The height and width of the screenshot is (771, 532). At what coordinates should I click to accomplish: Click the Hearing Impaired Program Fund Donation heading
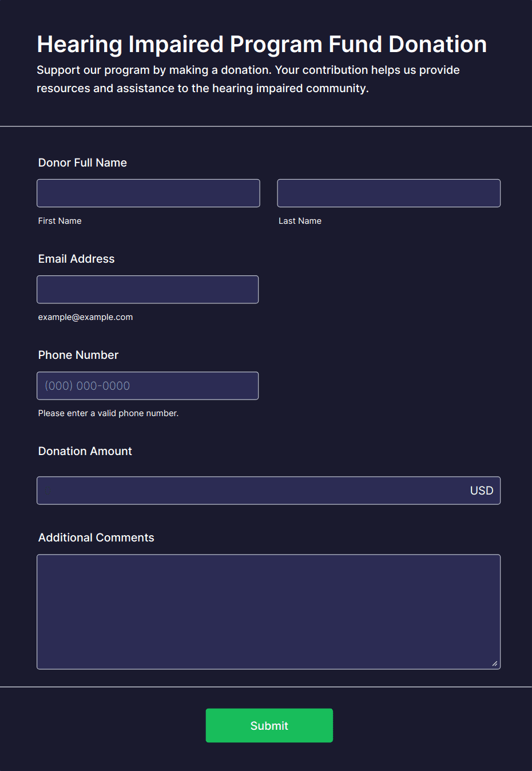(261, 44)
